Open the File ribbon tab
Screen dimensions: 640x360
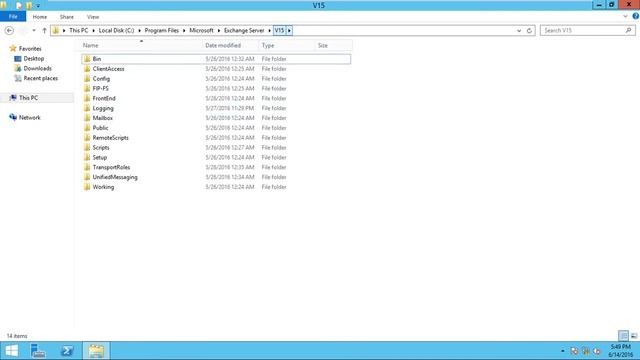[13, 17]
